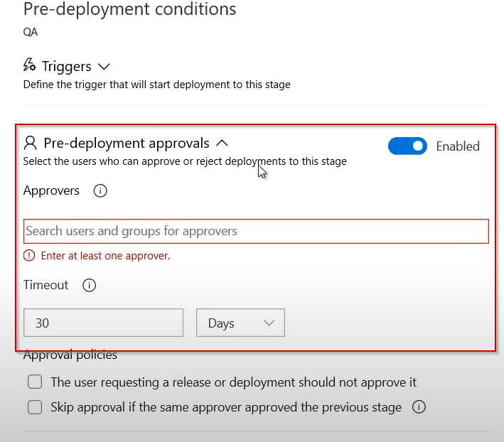Viewport: 504px width, 442px height.
Task: Check the requester should not approve checkbox
Action: tap(35, 382)
